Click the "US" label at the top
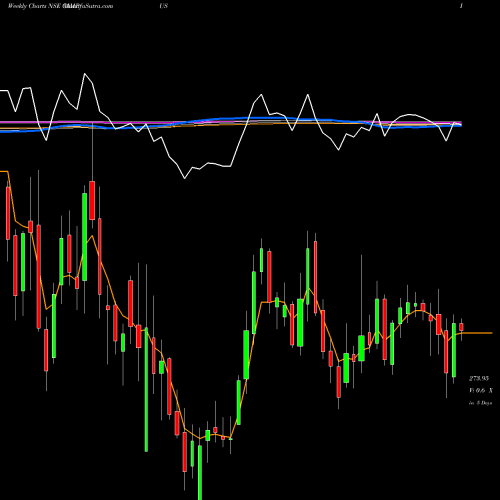 (x=163, y=6)
